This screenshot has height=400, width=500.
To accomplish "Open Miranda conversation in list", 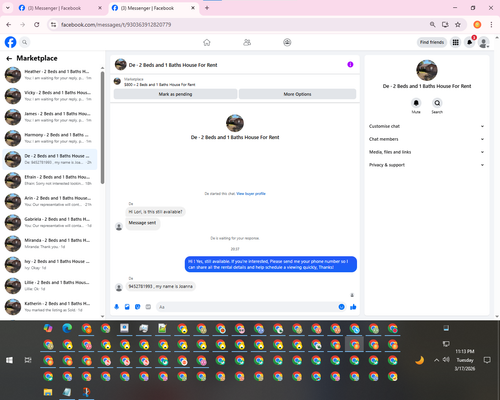I will click(50, 244).
